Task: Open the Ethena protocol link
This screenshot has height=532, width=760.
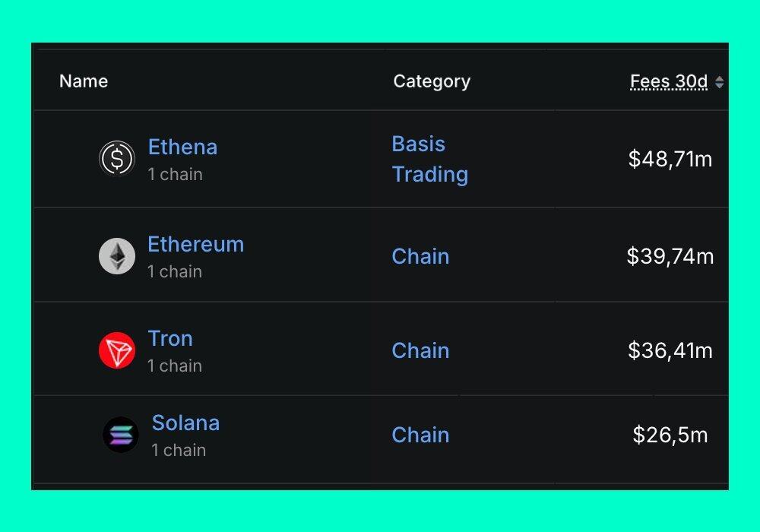Action: tap(182, 147)
